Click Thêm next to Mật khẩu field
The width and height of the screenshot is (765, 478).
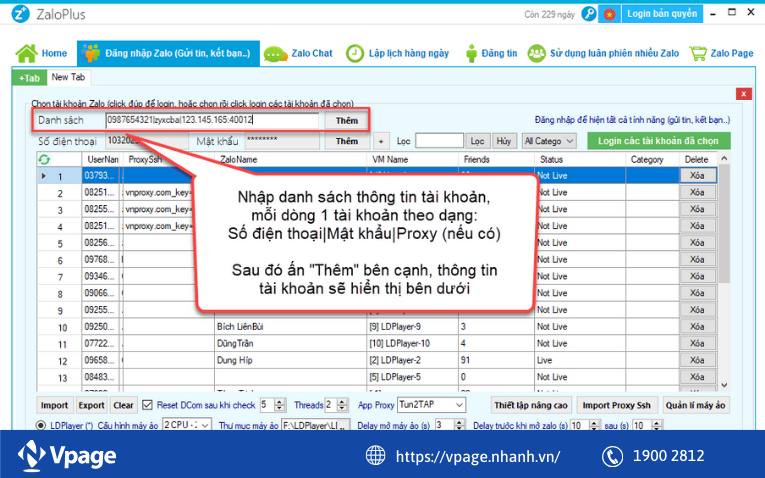pyautogui.click(x=347, y=141)
